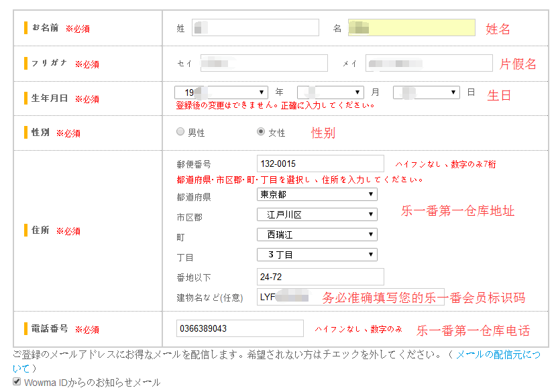The height and width of the screenshot is (392, 558).
Task: Click the Wowma IDからのお知らせメール label
Action: (93, 383)
